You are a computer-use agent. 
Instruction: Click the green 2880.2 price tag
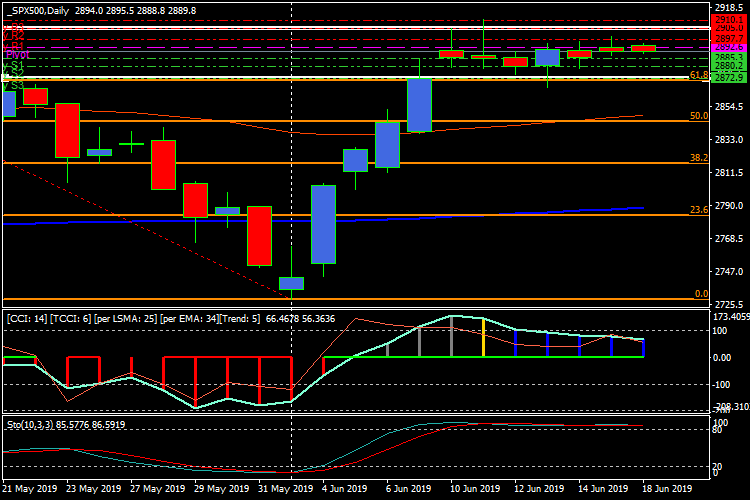click(x=728, y=66)
